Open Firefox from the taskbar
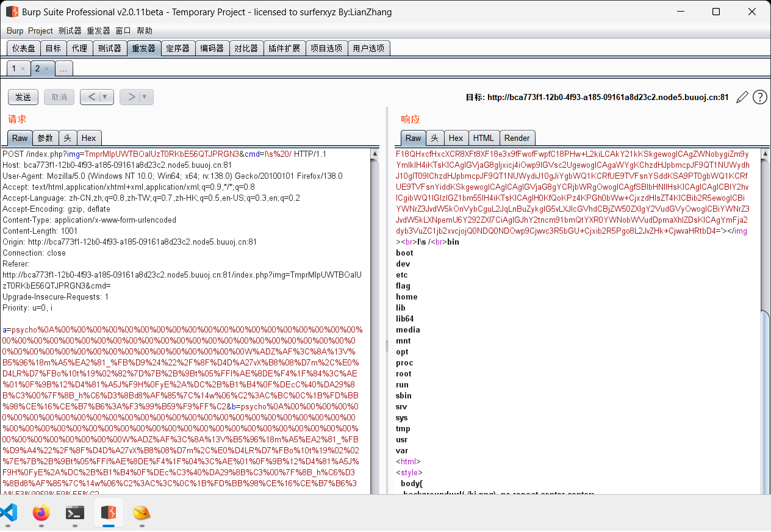The width and height of the screenshot is (771, 532). pyautogui.click(x=41, y=512)
